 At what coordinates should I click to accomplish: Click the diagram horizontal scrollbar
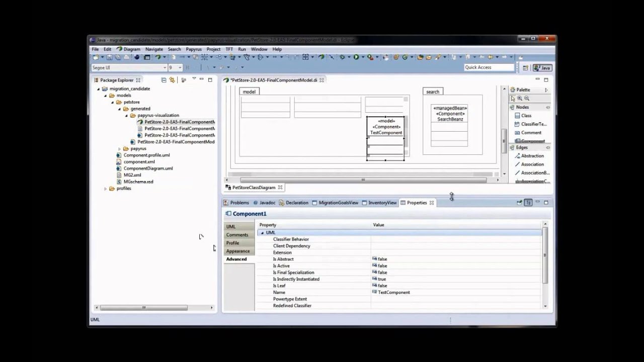[x=362, y=180]
